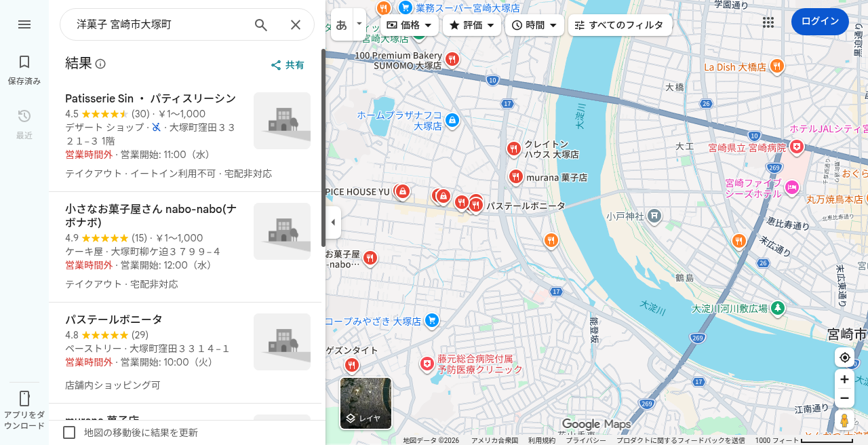Open the 時間 hours filter dropdown
The width and height of the screenshot is (868, 445).
pyautogui.click(x=534, y=25)
